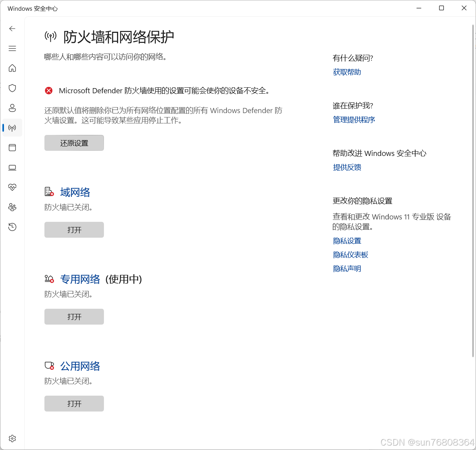This screenshot has width=476, height=450.
Task: Click the firewall antenna icon in page title
Action: point(50,37)
